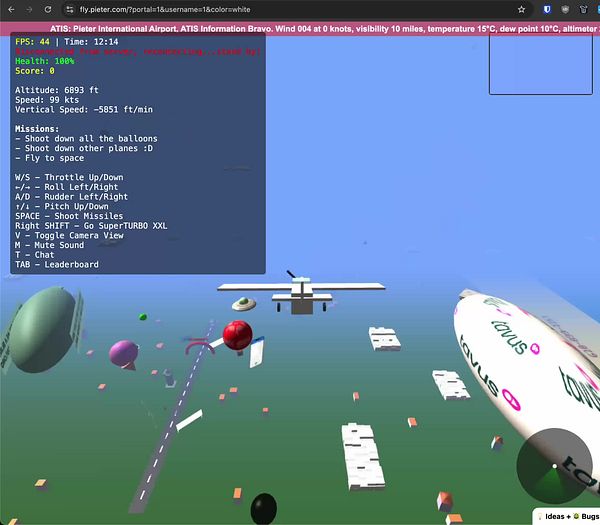Click 'V - Toggle Camera View' line
The height and width of the screenshot is (525, 600).
coord(69,235)
